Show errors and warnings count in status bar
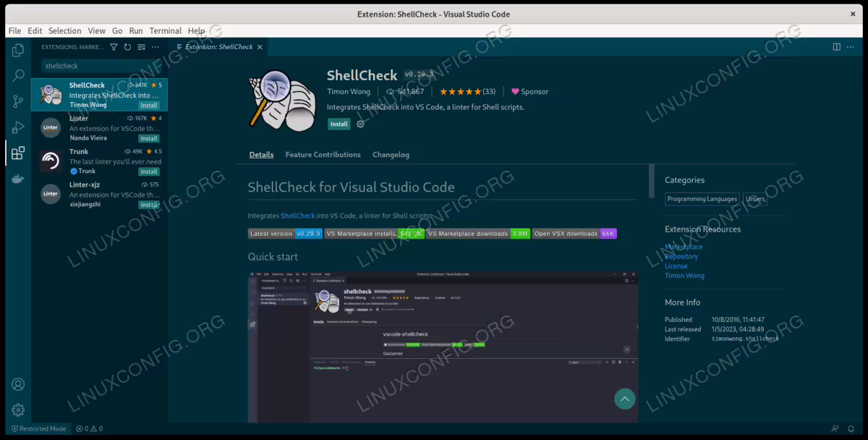 click(x=89, y=428)
